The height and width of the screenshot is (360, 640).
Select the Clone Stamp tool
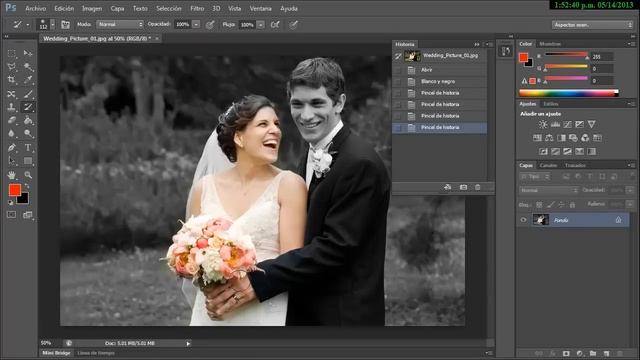[11, 107]
